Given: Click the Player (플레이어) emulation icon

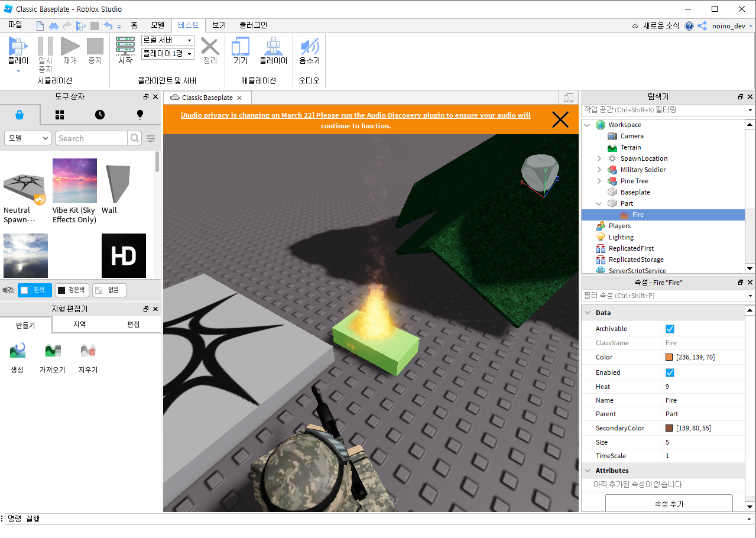Looking at the screenshot, I should click(x=273, y=46).
